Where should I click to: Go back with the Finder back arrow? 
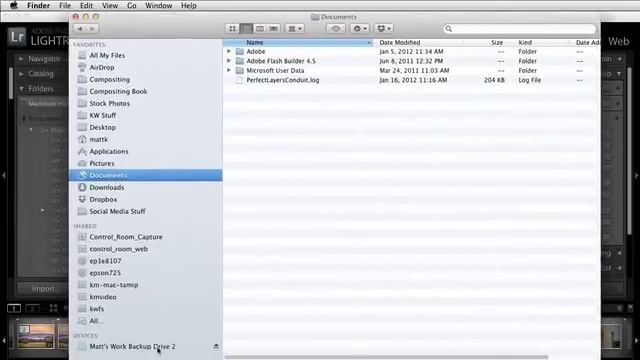pyautogui.click(x=80, y=29)
